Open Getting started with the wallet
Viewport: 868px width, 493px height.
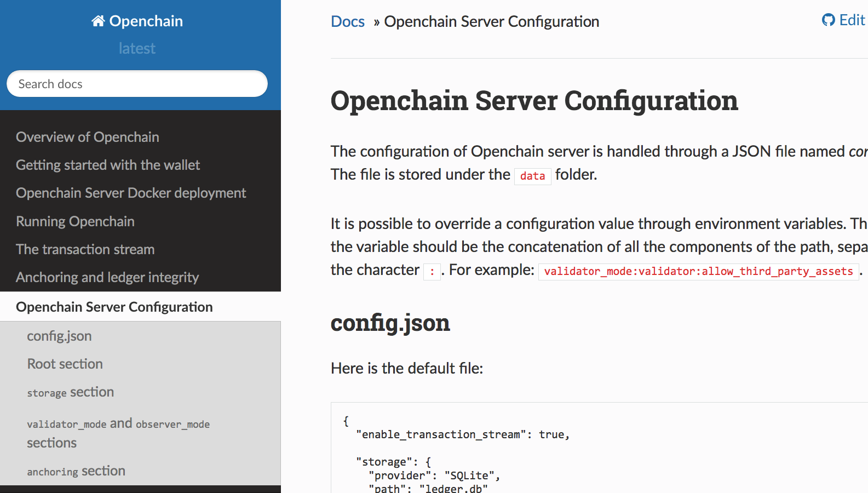(x=108, y=165)
